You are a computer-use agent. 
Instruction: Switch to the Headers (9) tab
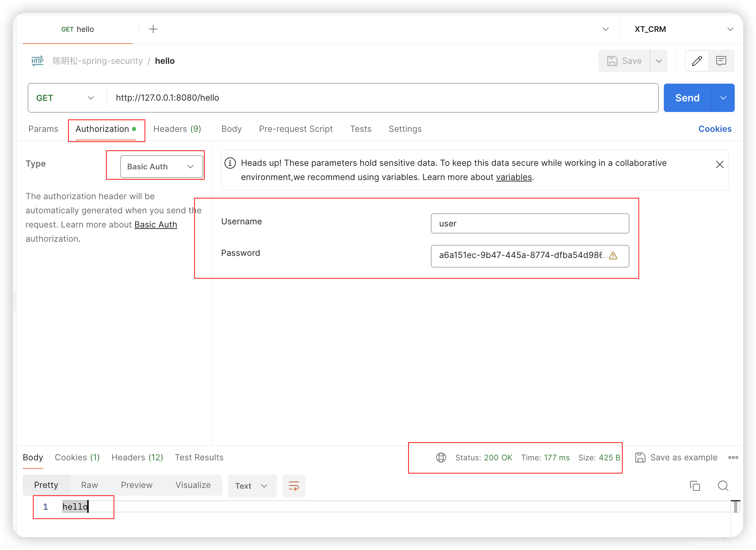[x=177, y=129]
